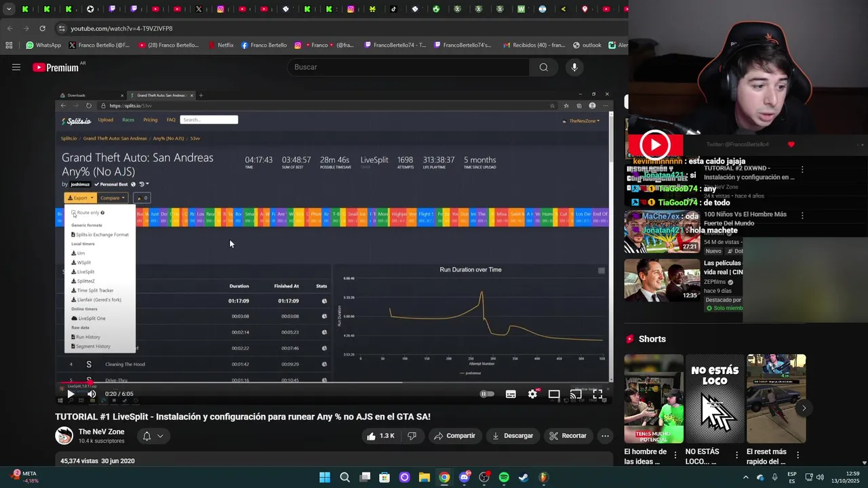Viewport: 868px width, 488px height.
Task: Open the notification bell dropdown
Action: coord(153,436)
